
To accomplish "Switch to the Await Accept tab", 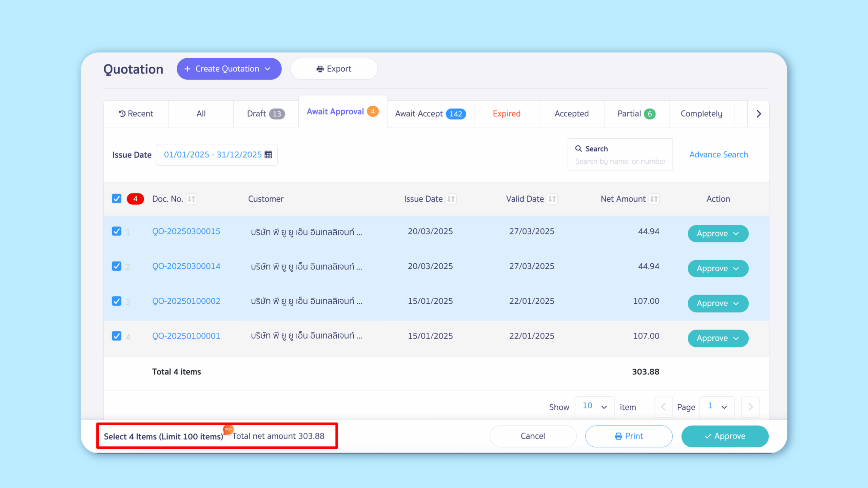I will tap(430, 114).
